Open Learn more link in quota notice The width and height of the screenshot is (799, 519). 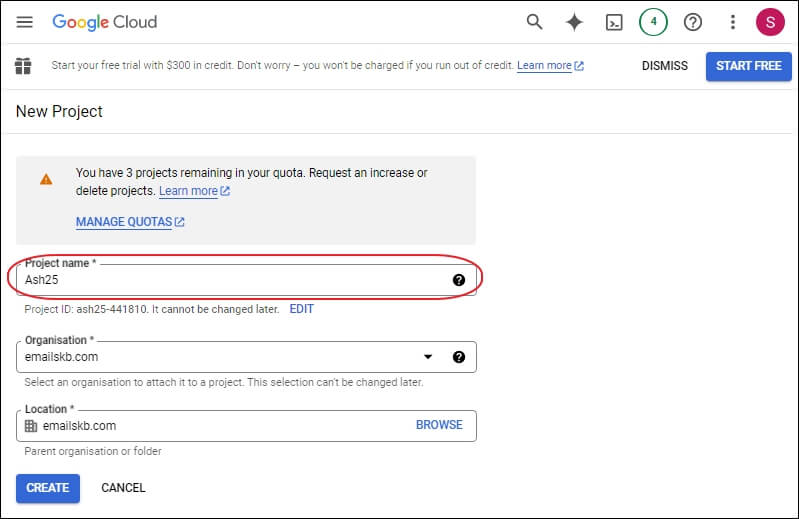pyautogui.click(x=194, y=191)
